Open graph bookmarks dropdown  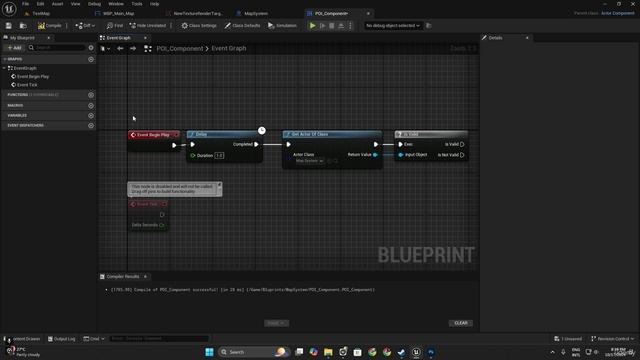(105, 49)
